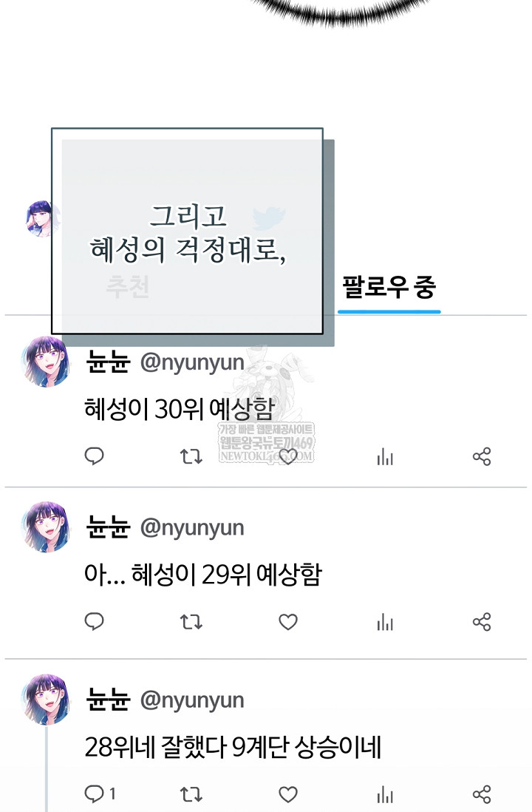Reply to the 혜성이 30위 예상함 tweet

tap(94, 456)
